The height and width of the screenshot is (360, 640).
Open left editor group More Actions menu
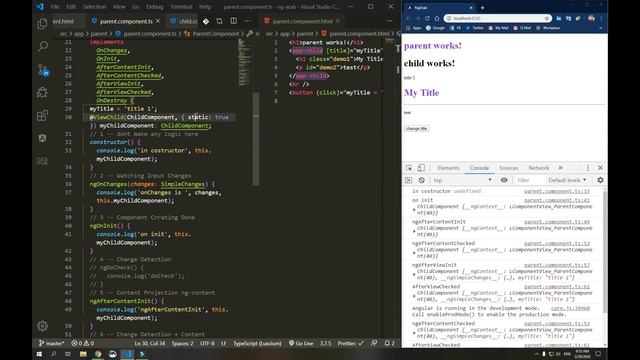pyautogui.click(x=247, y=21)
